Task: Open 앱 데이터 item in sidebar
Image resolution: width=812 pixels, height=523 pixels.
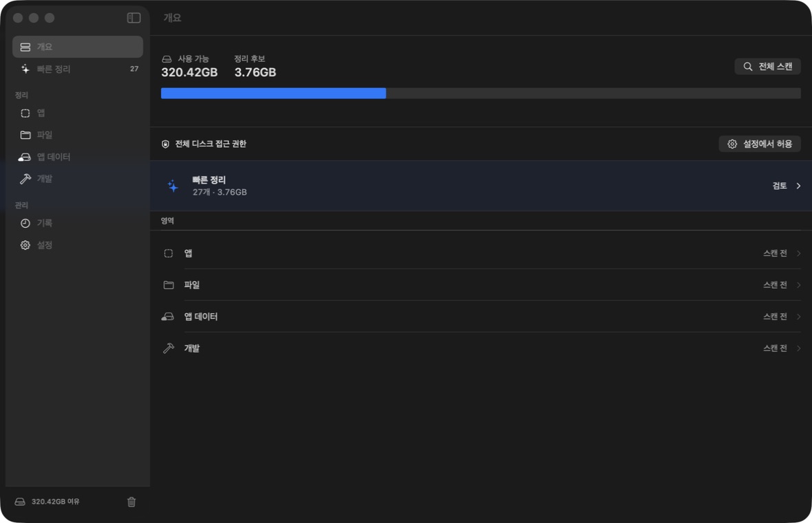Action: pyautogui.click(x=78, y=157)
